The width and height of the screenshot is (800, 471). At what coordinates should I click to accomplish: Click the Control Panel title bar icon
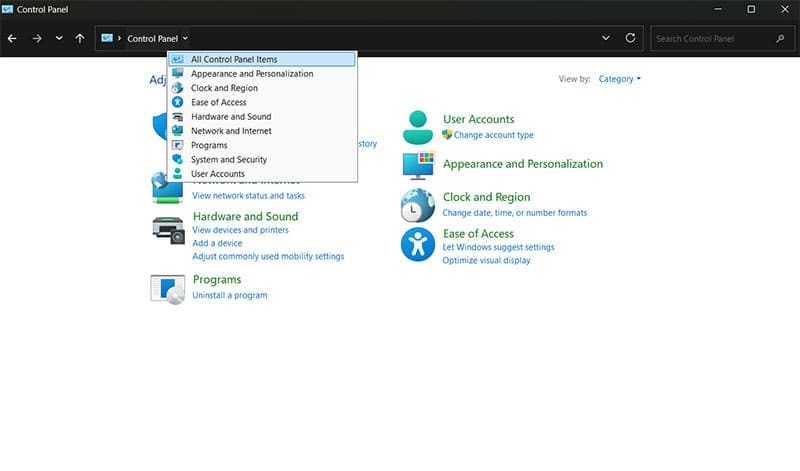coord(7,9)
